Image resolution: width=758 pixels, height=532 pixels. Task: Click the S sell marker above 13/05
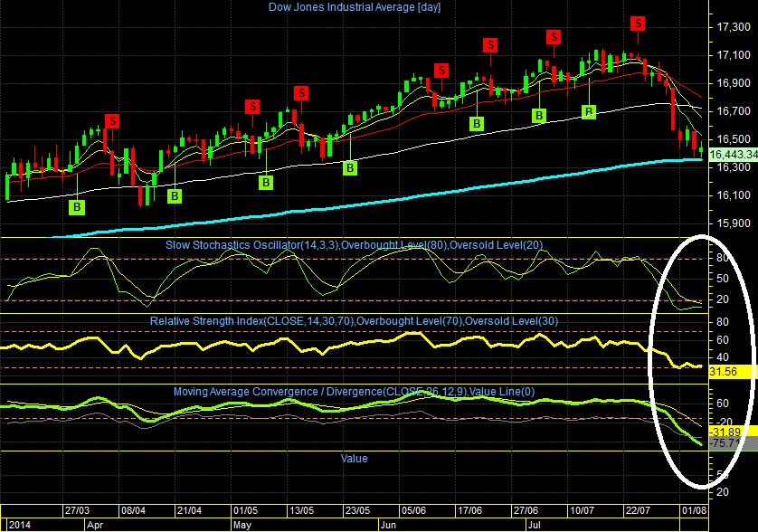pyautogui.click(x=301, y=93)
